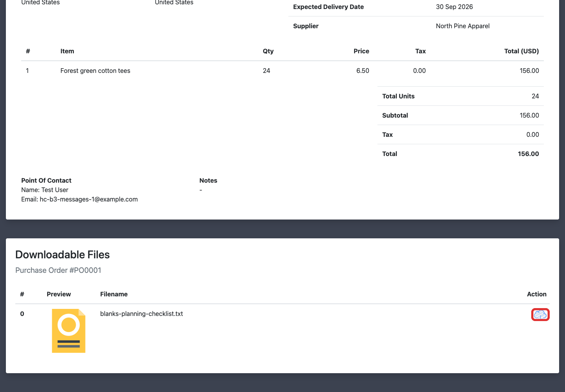Select the unit price 6.50
Viewport: 565px width, 392px height.
point(363,71)
